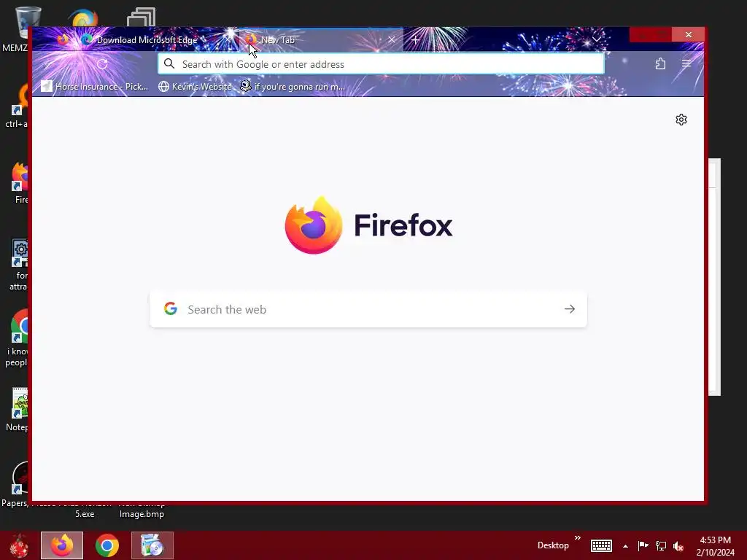Viewport: 747px width, 560px height.
Task: Expand the list all tabs chevron
Action: [597, 39]
